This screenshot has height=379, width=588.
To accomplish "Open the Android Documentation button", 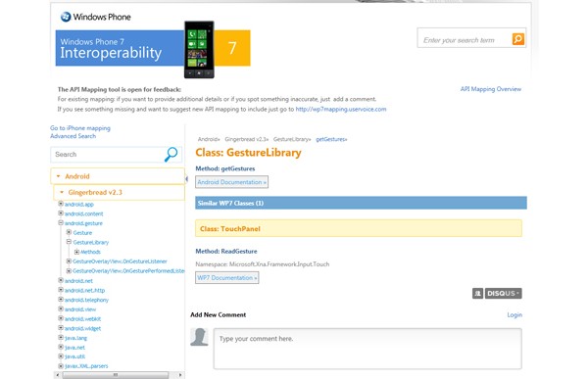I will (x=231, y=182).
